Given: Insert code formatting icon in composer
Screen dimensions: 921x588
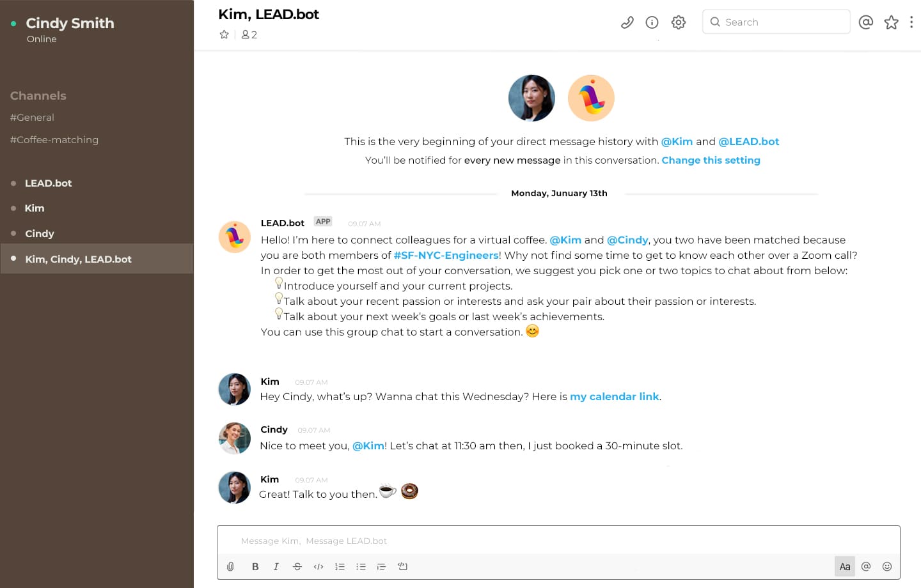Looking at the screenshot, I should [319, 566].
